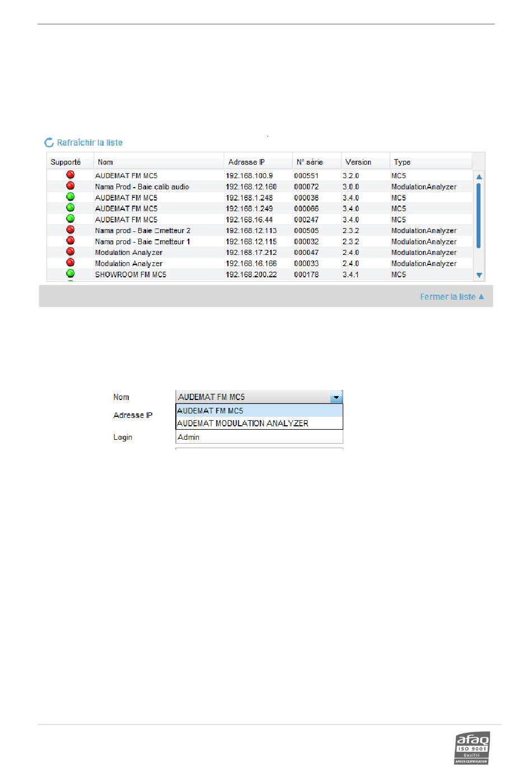Click green status icon for 192.168.16.44

71,218
